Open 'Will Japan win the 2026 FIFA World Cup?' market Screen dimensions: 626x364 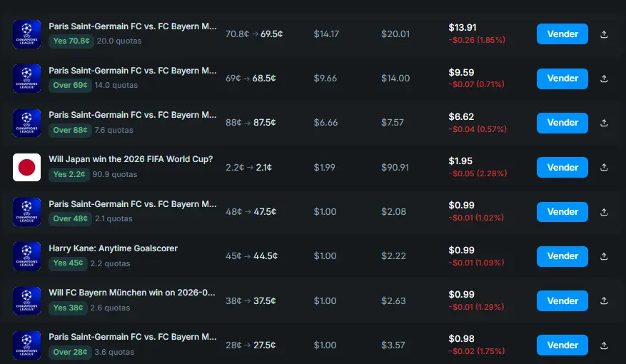[x=131, y=159]
